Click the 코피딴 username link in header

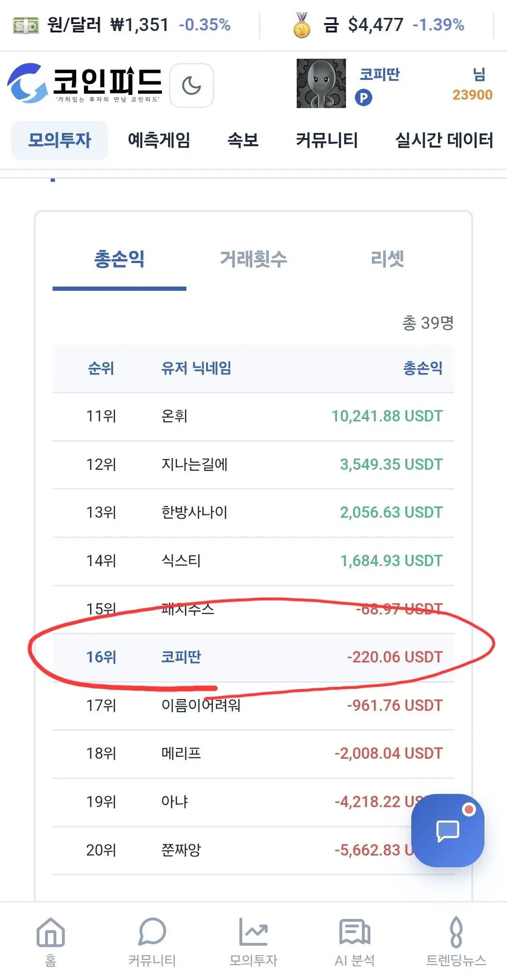379,74
